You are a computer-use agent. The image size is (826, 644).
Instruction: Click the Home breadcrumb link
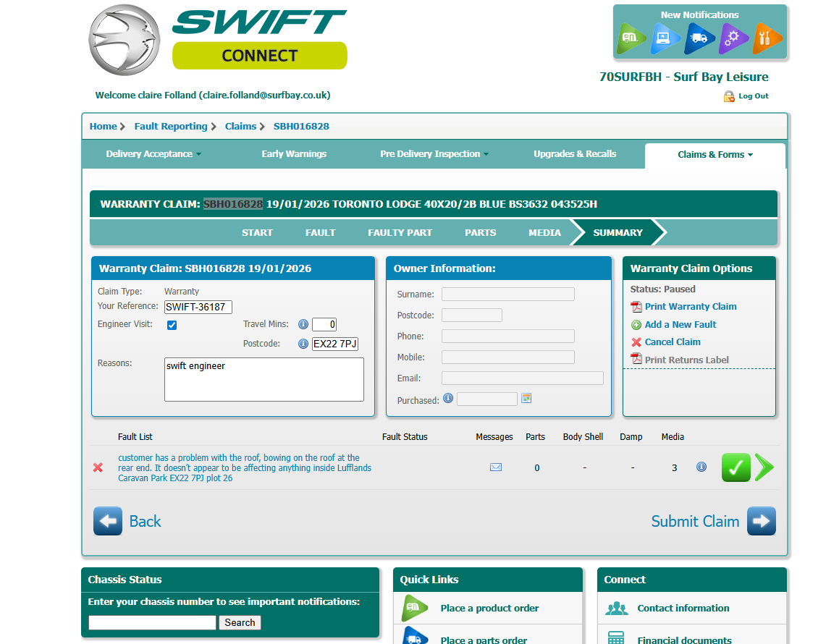click(104, 127)
